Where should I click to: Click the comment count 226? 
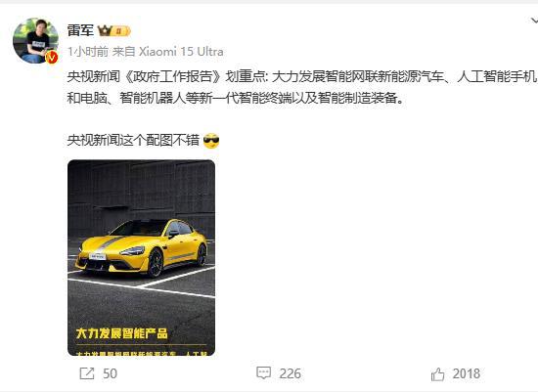tap(290, 373)
